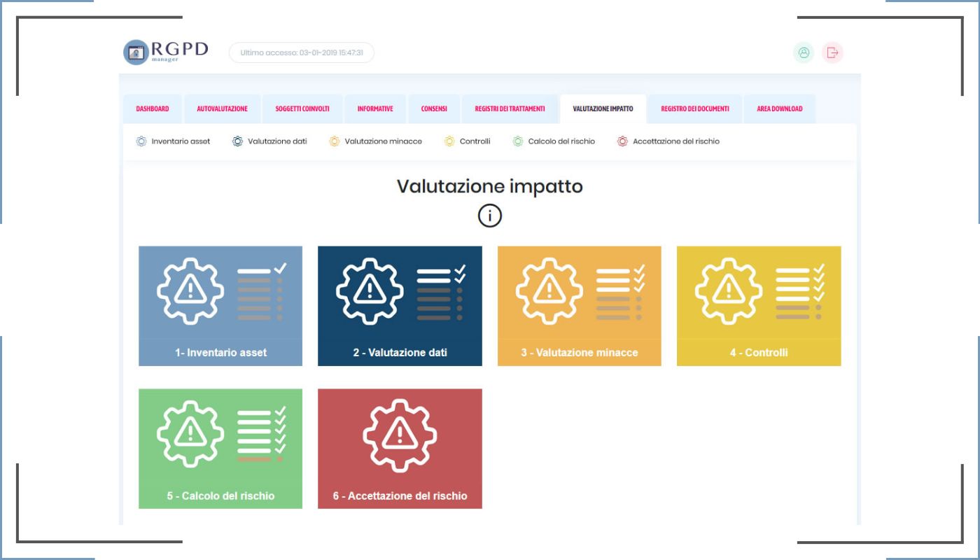980x560 pixels.
Task: Click gear icon beside Inventario asset submenu
Action: click(x=141, y=141)
